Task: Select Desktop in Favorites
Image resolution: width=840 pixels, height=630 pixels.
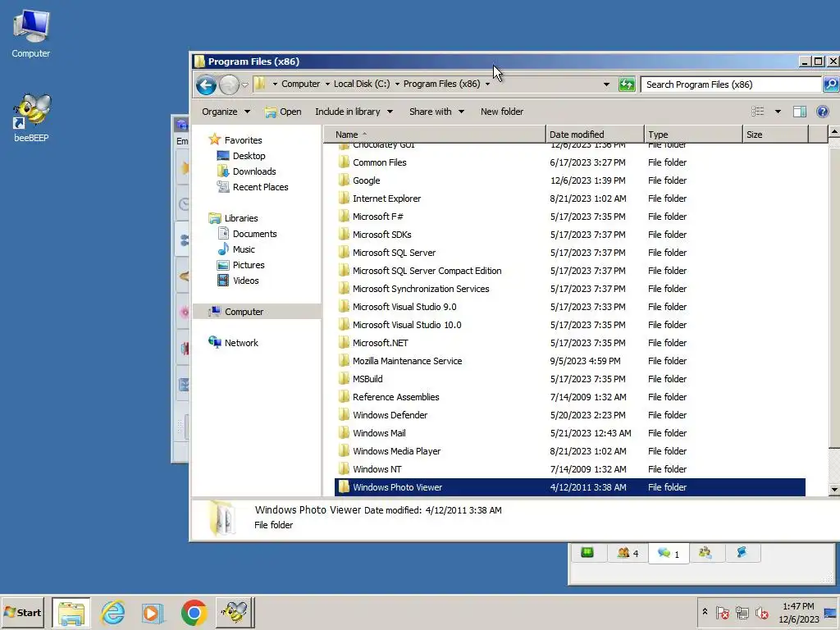Action: point(241,156)
